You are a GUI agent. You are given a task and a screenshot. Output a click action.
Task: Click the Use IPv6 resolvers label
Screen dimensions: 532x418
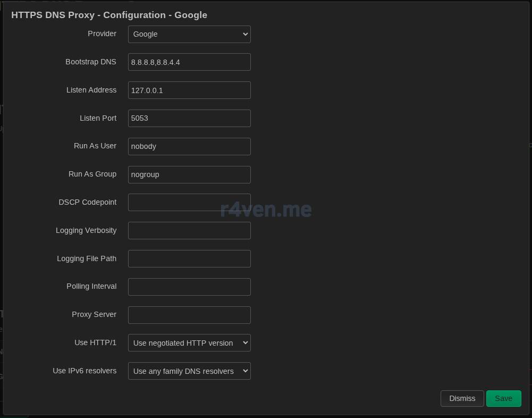[85, 371]
